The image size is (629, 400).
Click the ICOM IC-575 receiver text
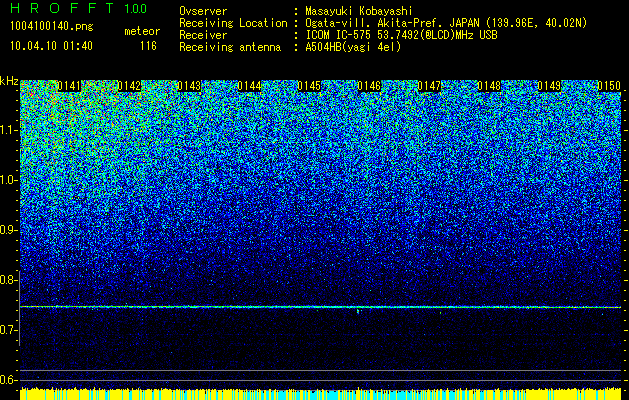coord(402,35)
